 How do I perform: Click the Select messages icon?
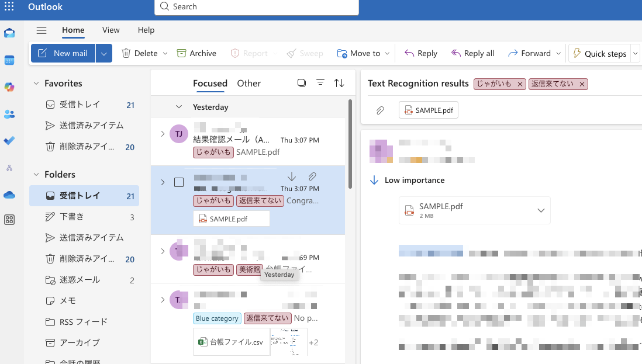coord(302,83)
